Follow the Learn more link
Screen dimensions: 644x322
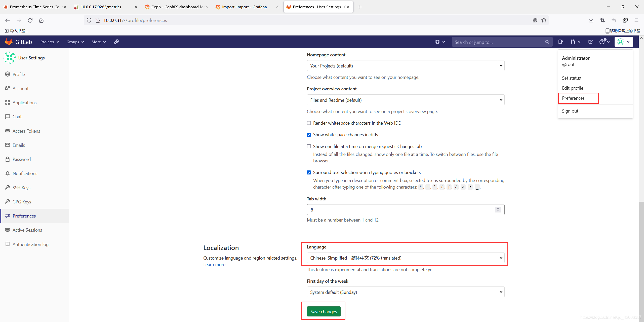coord(214,265)
